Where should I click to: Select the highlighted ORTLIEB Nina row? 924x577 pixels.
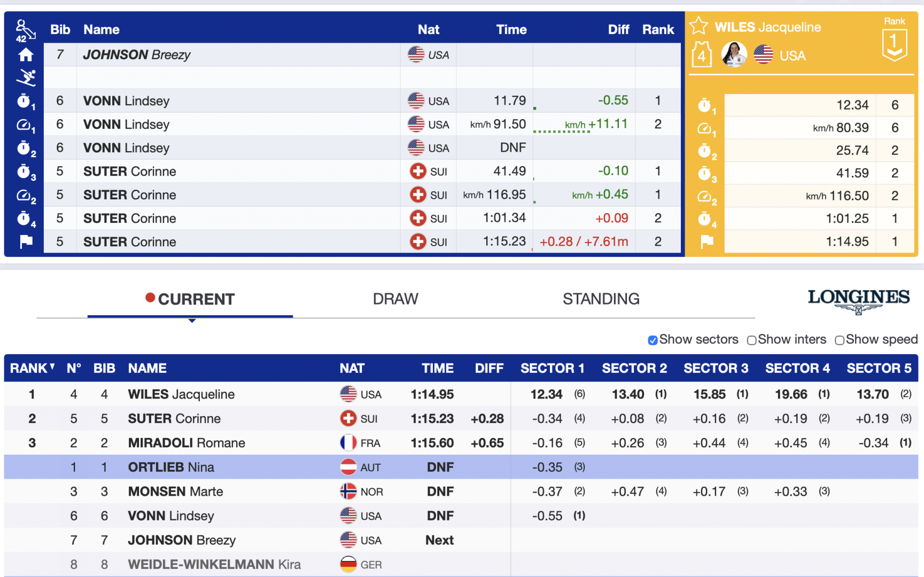[x=171, y=467]
